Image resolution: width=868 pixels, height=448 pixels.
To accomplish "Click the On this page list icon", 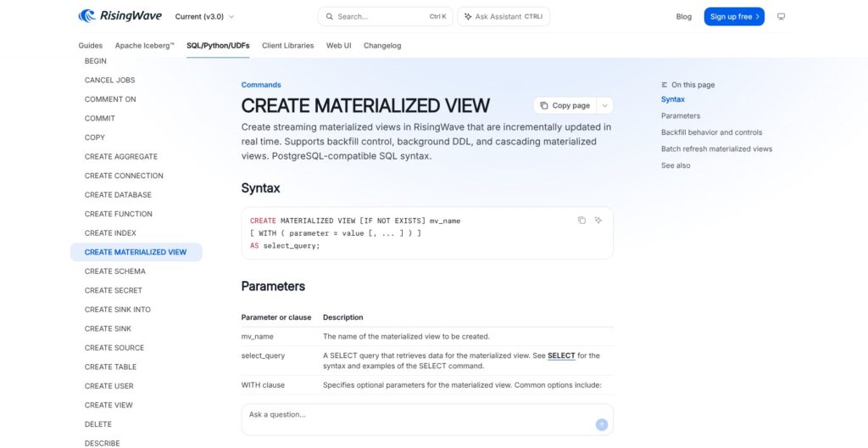I will pos(665,85).
